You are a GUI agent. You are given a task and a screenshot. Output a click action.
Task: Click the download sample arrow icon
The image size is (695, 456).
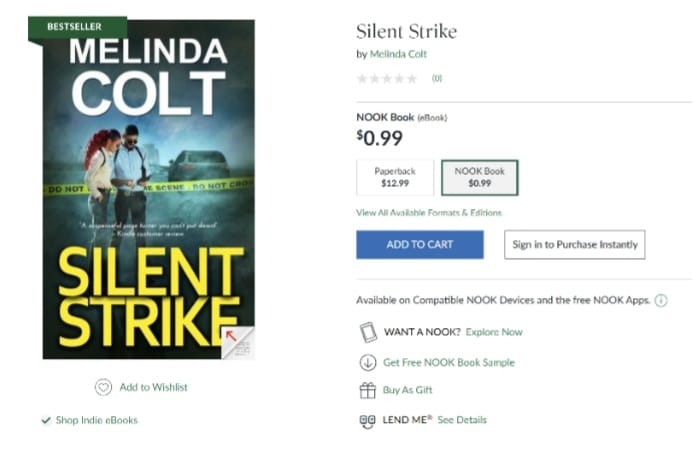[367, 362]
